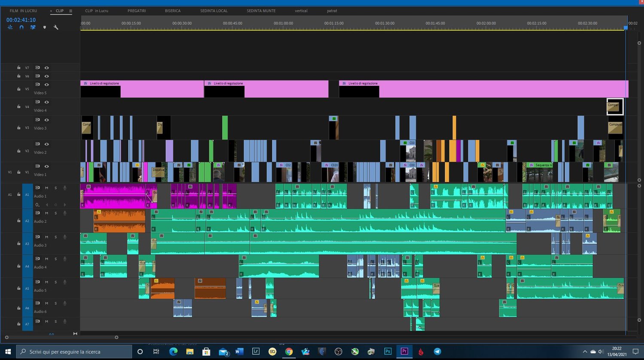Open Microsoft Word from the taskbar

click(240, 351)
